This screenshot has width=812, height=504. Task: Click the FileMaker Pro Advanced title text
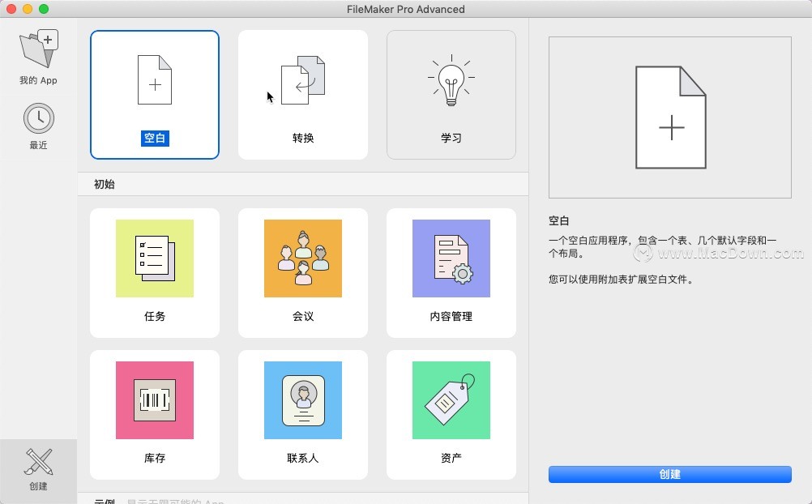pos(406,9)
